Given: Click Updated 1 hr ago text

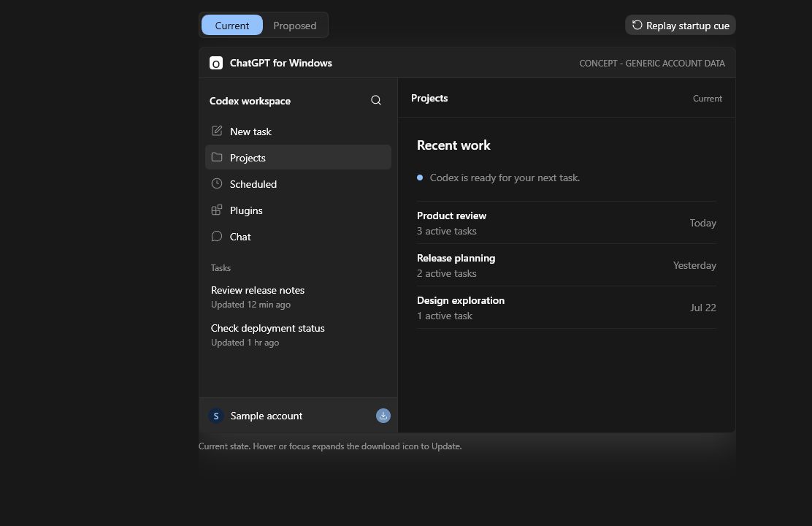Looking at the screenshot, I should coord(245,343).
